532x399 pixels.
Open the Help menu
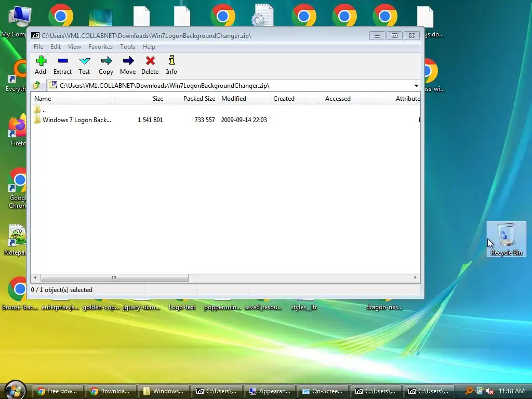click(149, 47)
